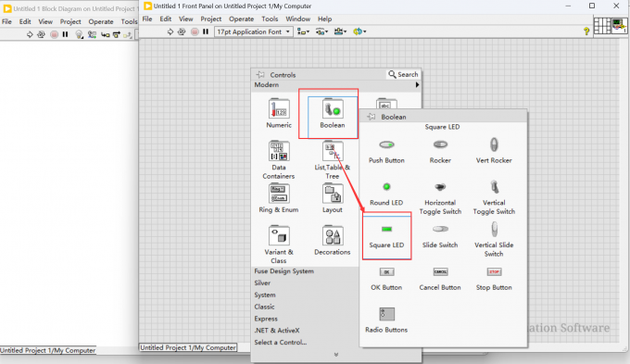Click Step Into in Block Diagram toolbar
The height and width of the screenshot is (364, 630).
click(106, 35)
